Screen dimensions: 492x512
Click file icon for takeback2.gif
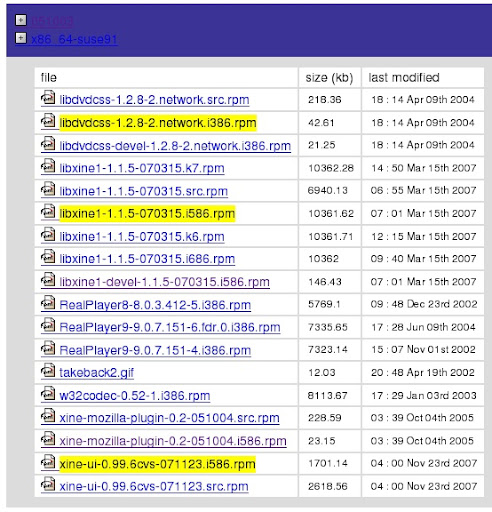point(48,371)
